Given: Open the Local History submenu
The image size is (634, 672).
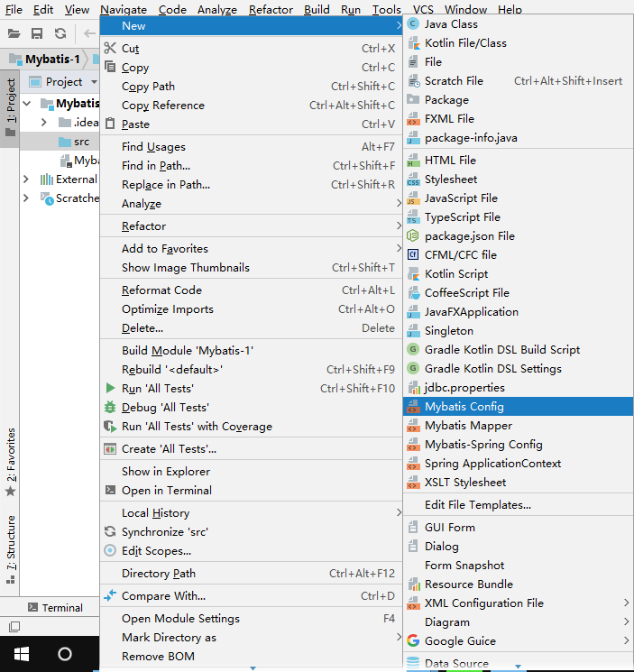Looking at the screenshot, I should coord(251,512).
